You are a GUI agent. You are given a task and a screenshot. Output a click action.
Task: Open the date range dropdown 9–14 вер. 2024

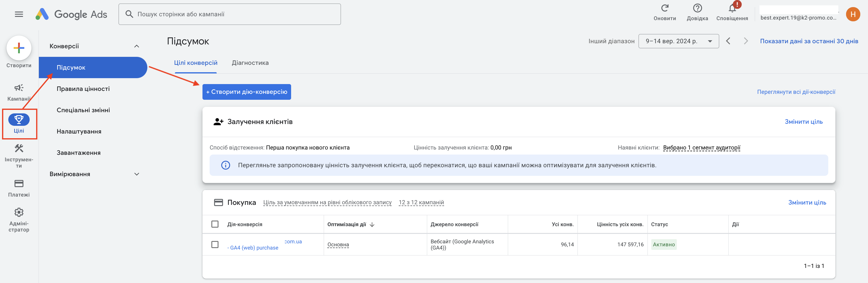click(678, 41)
